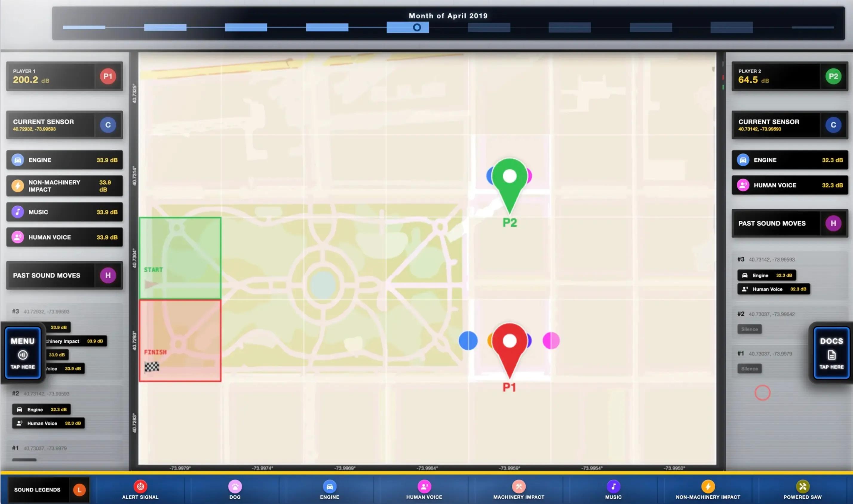Viewport: 853px width, 504px height.
Task: Click the Machinery Impact legend icon
Action: click(518, 486)
